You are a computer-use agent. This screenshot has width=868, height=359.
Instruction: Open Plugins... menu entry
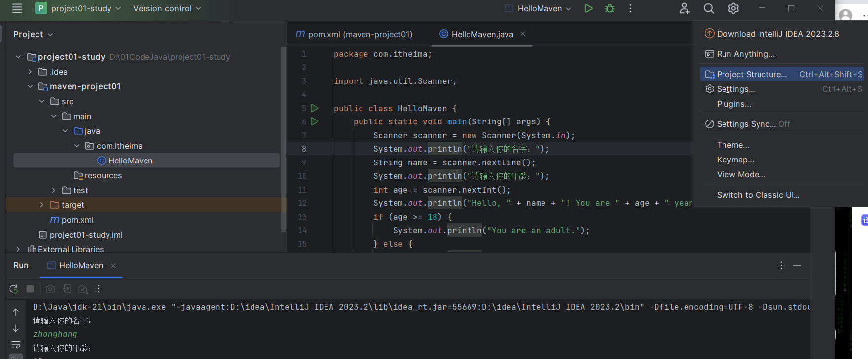click(x=782, y=104)
